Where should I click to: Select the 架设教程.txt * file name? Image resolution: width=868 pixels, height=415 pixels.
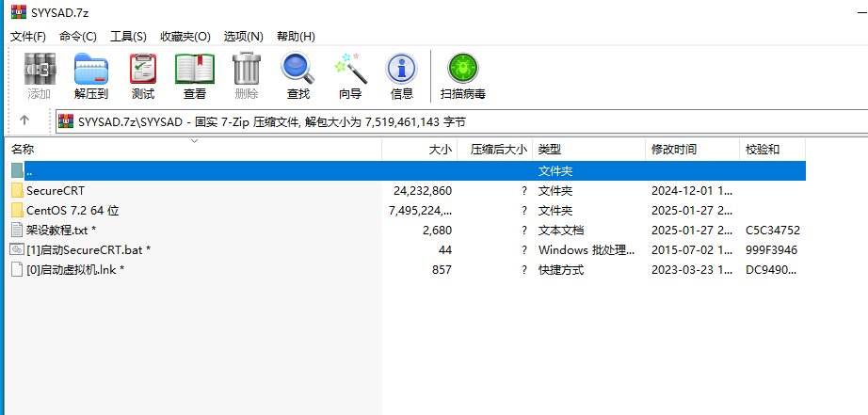pos(61,231)
